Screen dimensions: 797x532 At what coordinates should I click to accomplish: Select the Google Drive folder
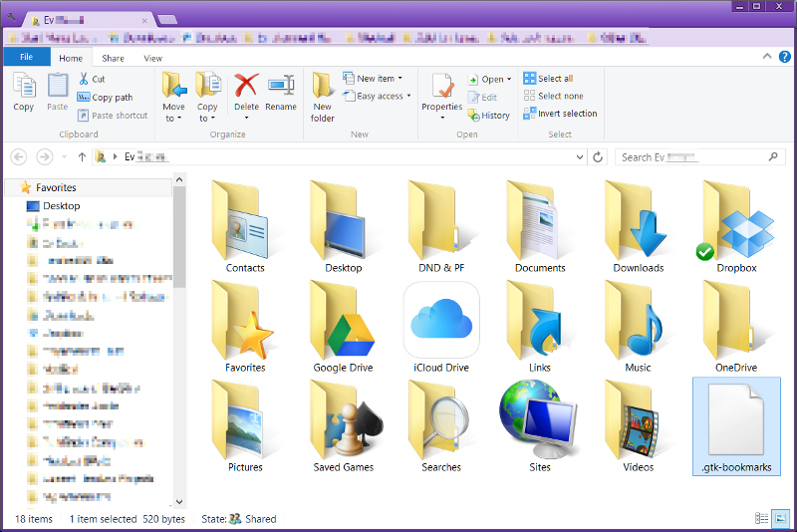click(x=343, y=327)
